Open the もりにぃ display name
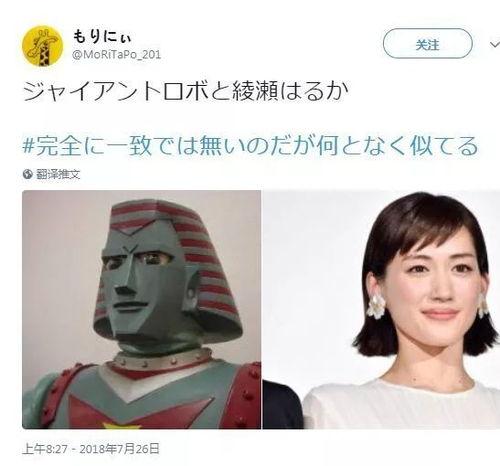Viewport: 500px width, 466px height. pos(102,37)
